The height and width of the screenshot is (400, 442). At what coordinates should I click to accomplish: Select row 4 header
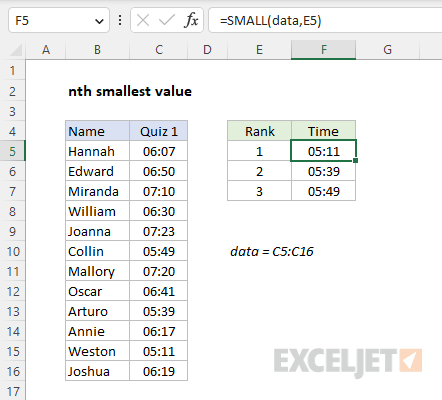[x=13, y=131]
